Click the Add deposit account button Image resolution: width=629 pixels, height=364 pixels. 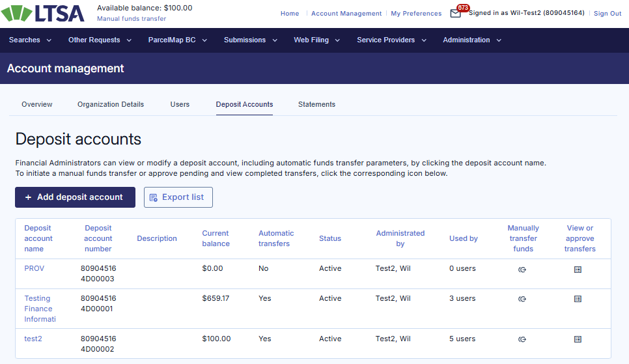pyautogui.click(x=75, y=197)
